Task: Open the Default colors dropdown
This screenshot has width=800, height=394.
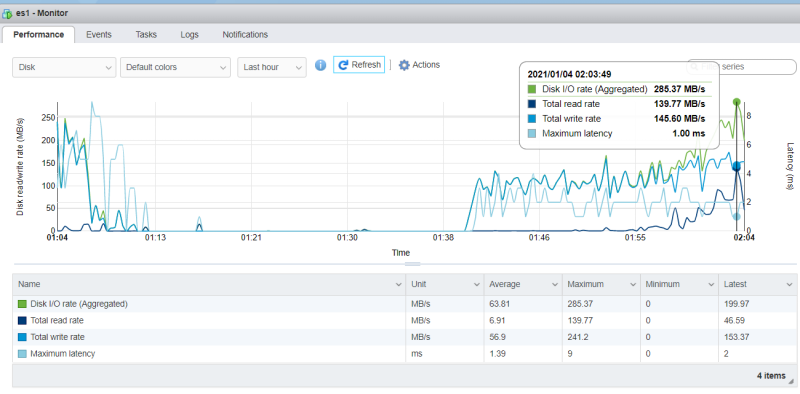Action: click(x=175, y=67)
